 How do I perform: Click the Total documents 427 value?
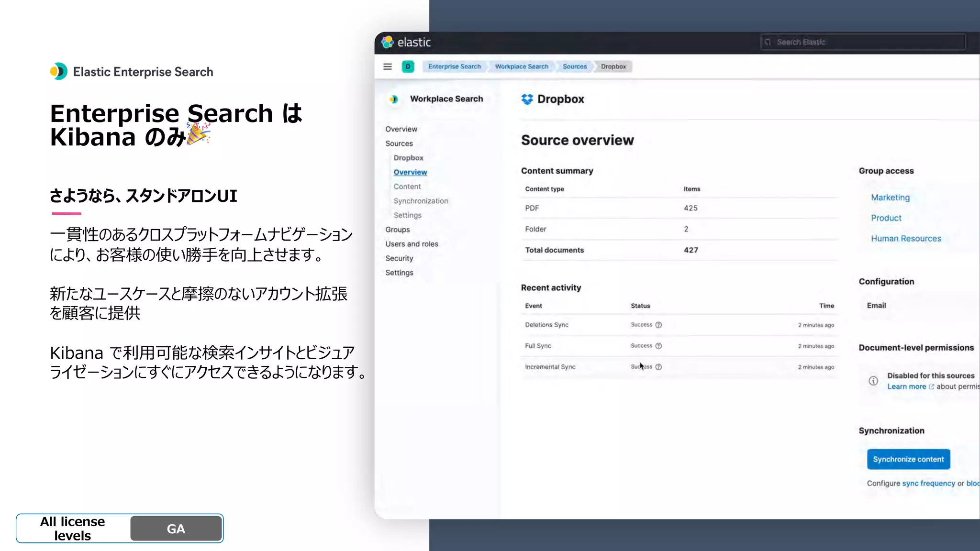coord(690,250)
